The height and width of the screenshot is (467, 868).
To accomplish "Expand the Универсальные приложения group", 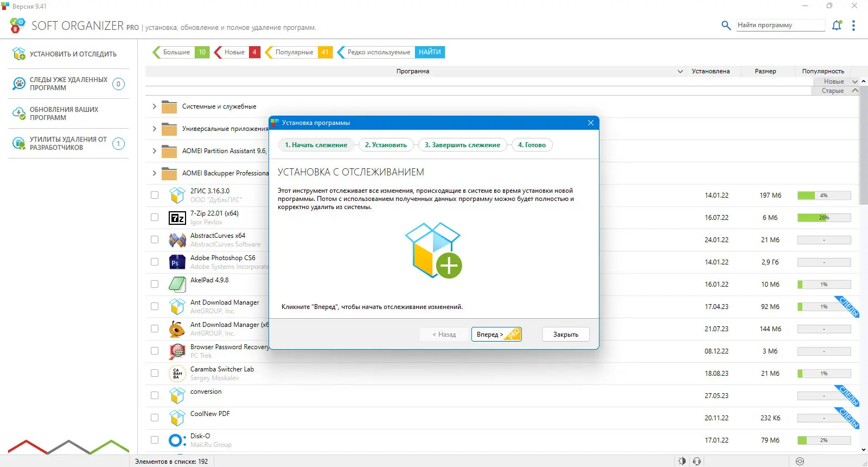I will [x=154, y=129].
